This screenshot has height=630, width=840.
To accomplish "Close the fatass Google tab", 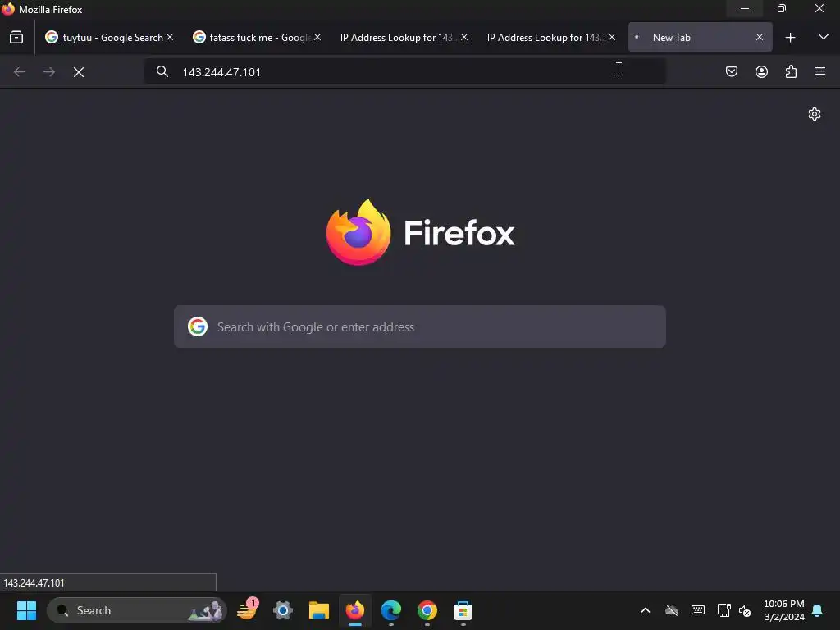I will tap(317, 38).
